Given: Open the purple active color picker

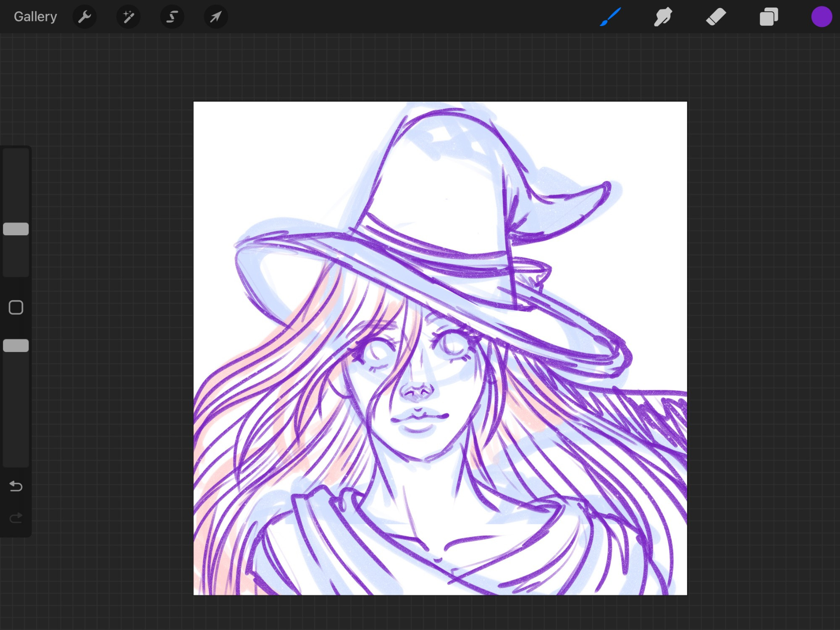Looking at the screenshot, I should 822,17.
